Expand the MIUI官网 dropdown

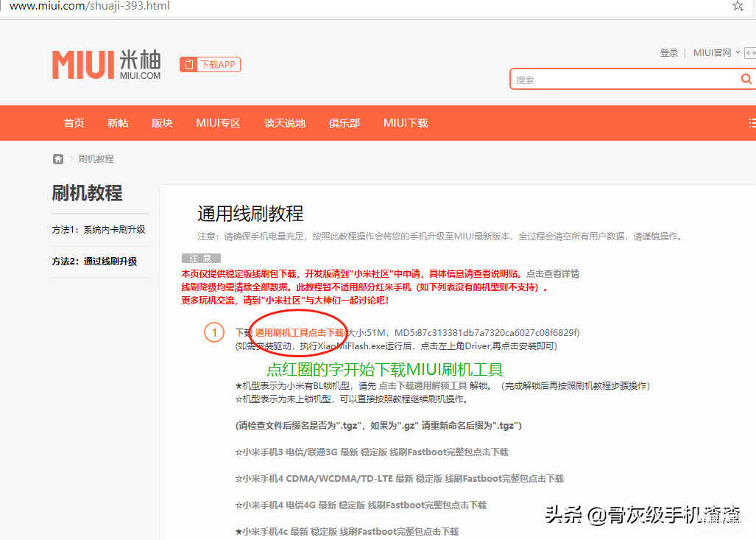716,52
